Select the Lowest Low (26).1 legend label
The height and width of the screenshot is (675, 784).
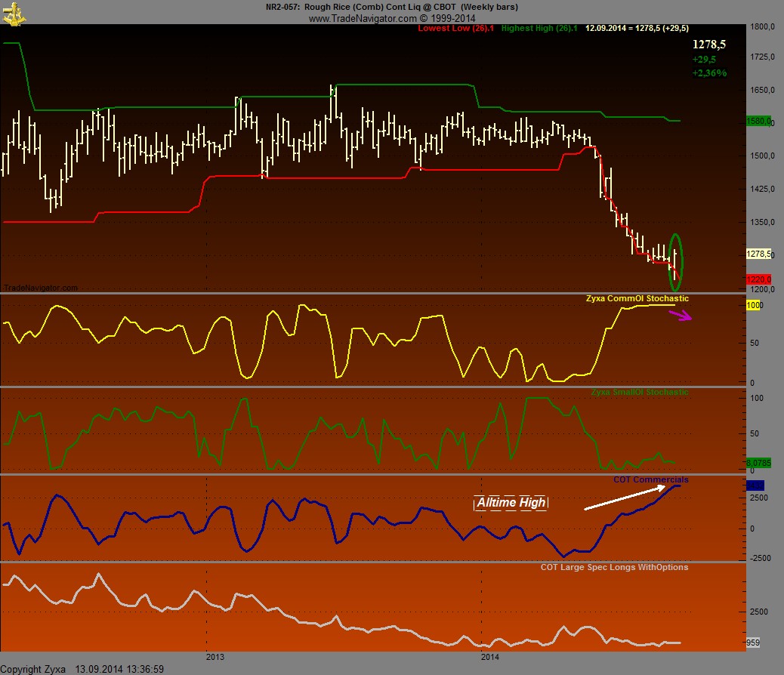click(x=456, y=28)
